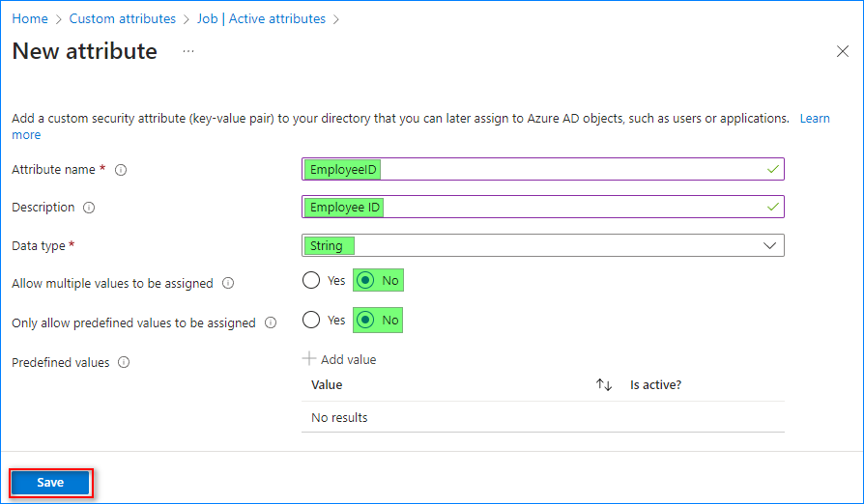
Task: Click the chevron after Job | Active attributes
Action: click(336, 19)
